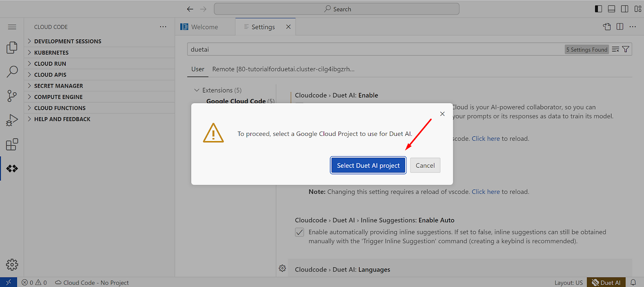Click first 'Click here' reload link
Viewport: 644px width, 287px height.
point(486,138)
